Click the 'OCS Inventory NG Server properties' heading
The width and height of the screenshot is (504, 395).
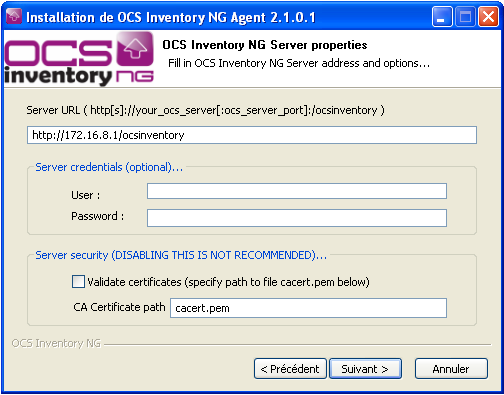tap(265, 45)
